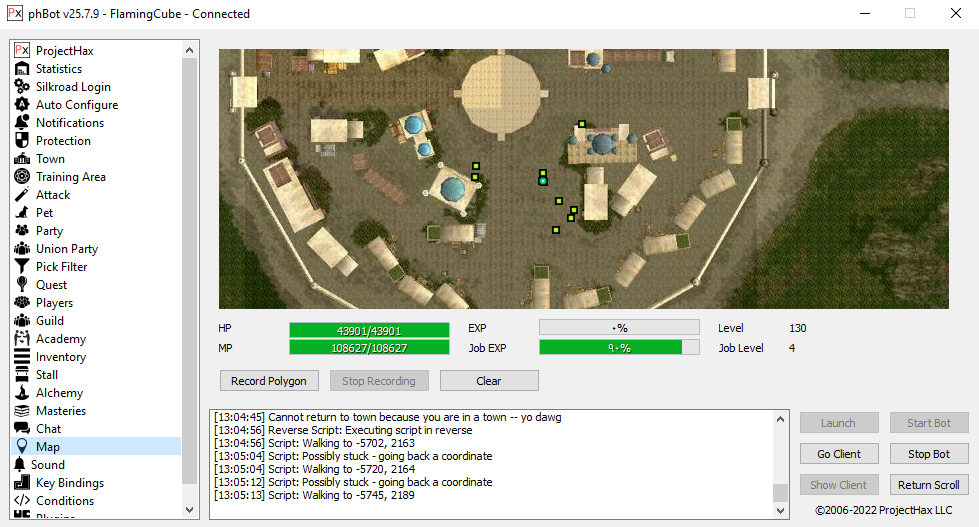Viewport: 979px width, 527px height.
Task: Click the Pick Filter funnel icon
Action: click(x=21, y=267)
